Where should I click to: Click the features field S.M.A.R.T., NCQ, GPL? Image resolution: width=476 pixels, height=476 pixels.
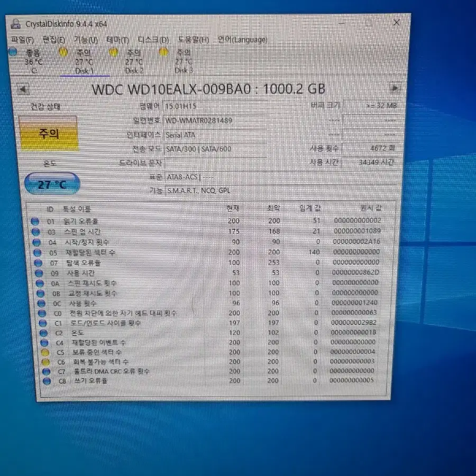pos(282,190)
